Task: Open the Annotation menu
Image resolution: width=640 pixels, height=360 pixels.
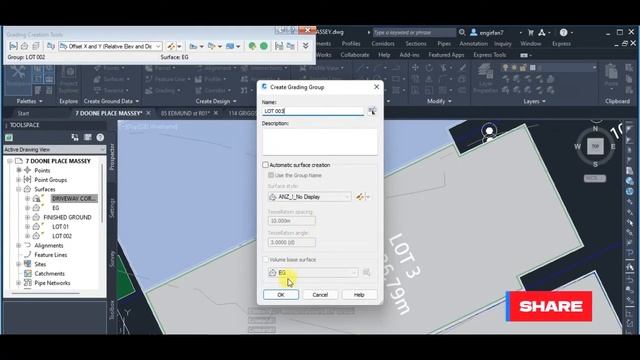Action: [x=473, y=44]
